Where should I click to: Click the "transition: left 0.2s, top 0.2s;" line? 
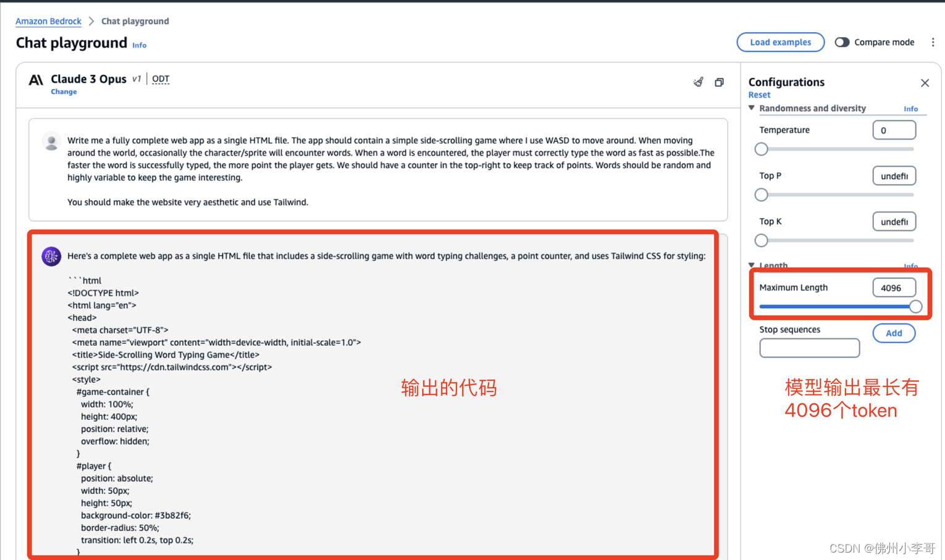137,540
